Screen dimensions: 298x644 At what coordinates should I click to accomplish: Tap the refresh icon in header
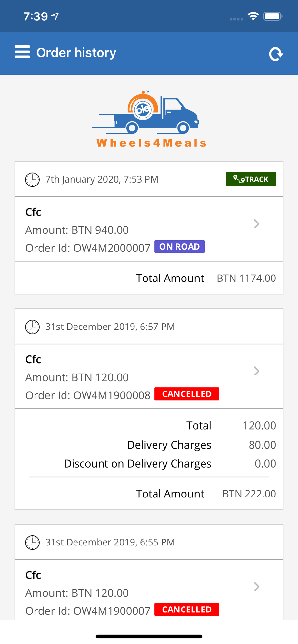[x=276, y=54]
